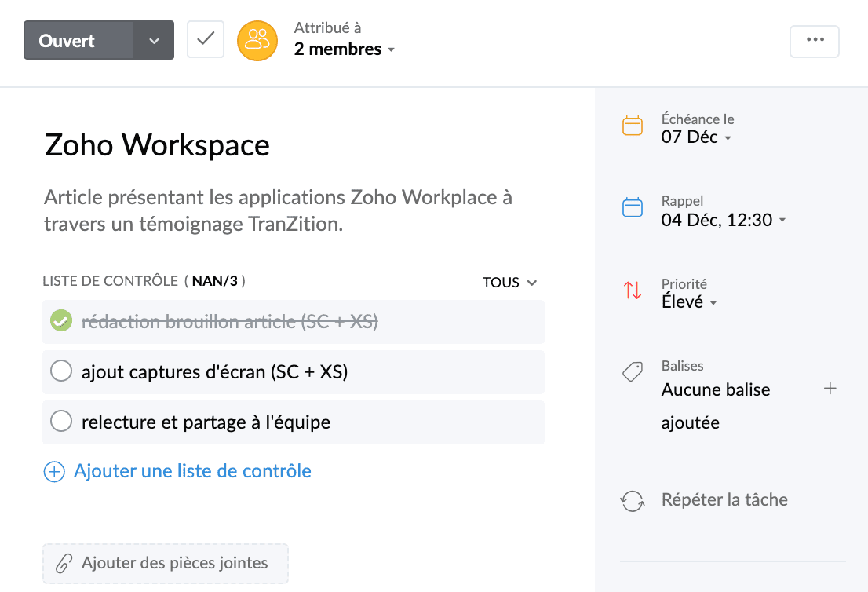Click the 'Échéance le' label
The height and width of the screenshot is (592, 868).
(x=698, y=119)
